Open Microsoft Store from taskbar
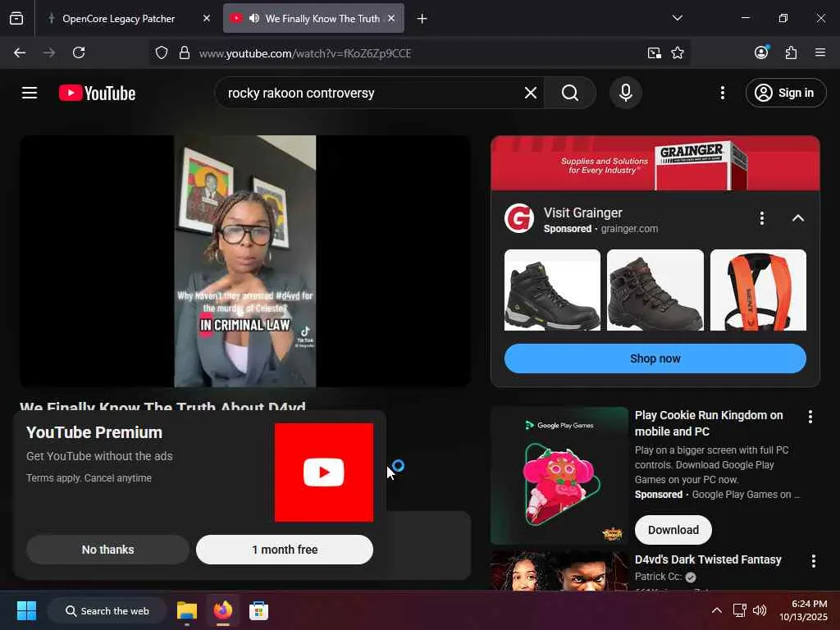 [x=258, y=610]
